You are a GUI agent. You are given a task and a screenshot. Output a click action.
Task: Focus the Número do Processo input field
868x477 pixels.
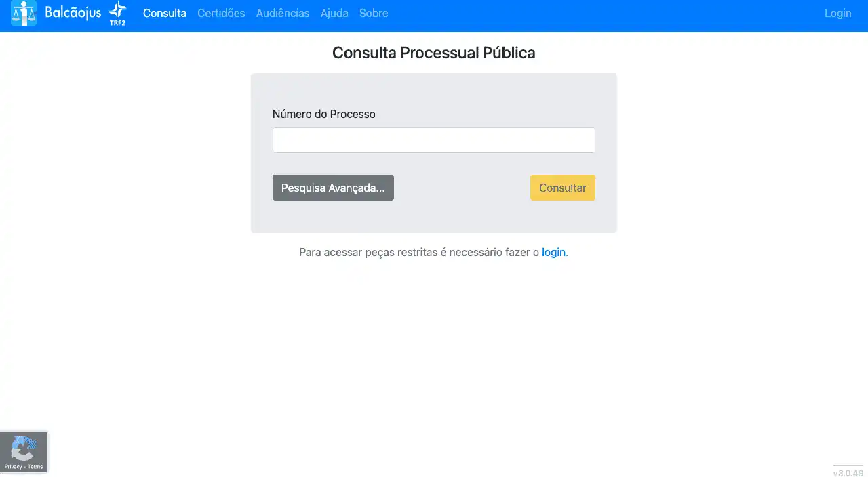click(x=434, y=140)
